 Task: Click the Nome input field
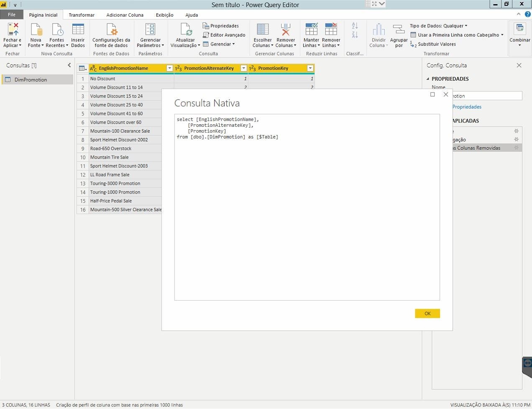487,96
